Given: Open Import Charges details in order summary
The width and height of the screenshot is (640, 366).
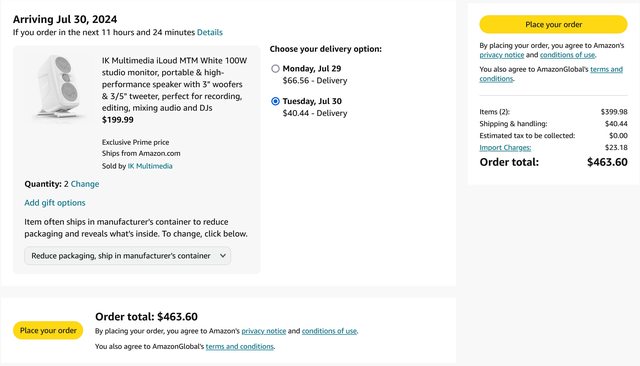Looking at the screenshot, I should [505, 147].
